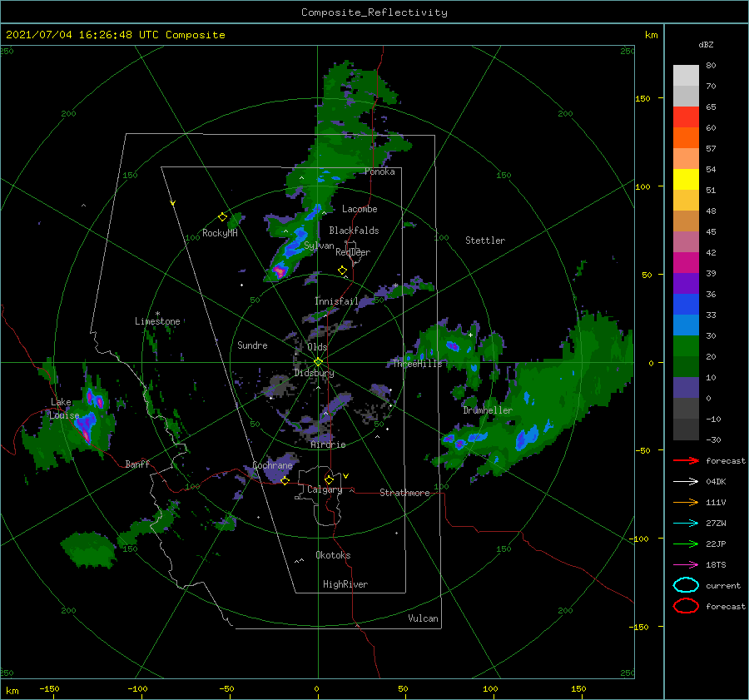This screenshot has height=700, width=749.
Task: Click the Calgary city label
Action: [325, 489]
